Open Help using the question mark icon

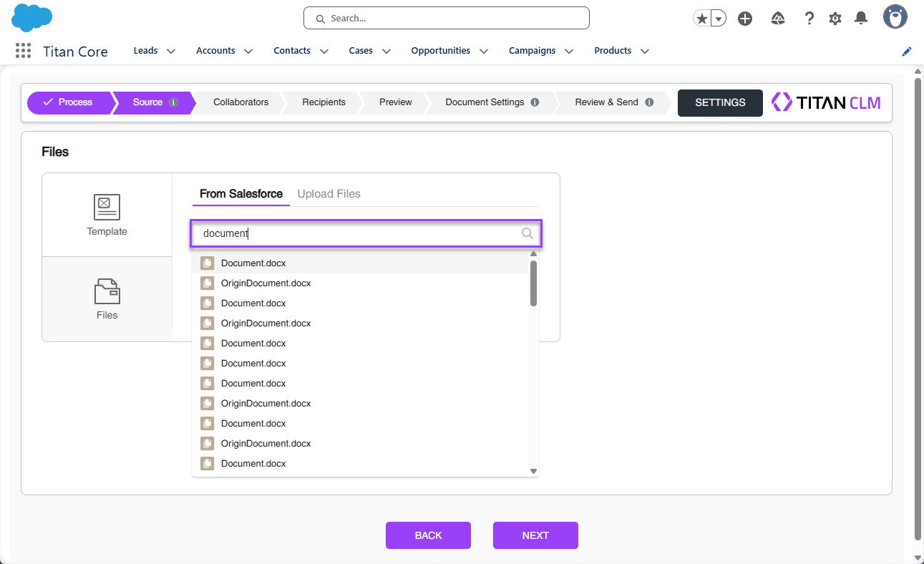809,18
